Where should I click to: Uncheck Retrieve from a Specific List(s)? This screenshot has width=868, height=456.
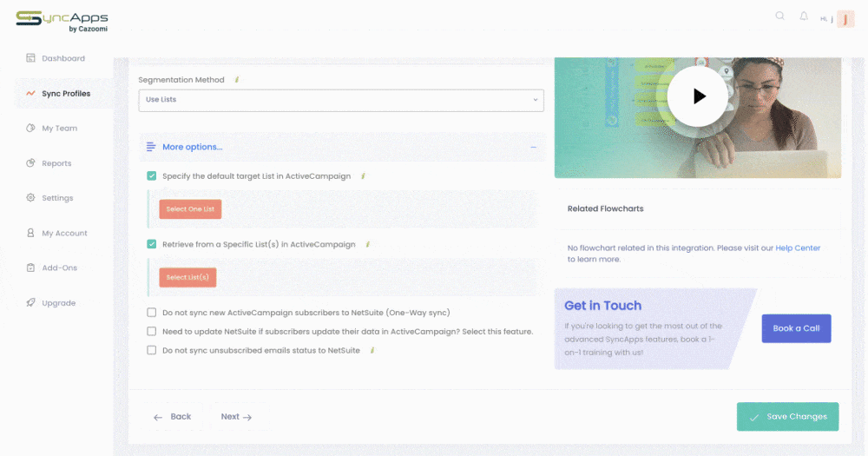pos(152,244)
